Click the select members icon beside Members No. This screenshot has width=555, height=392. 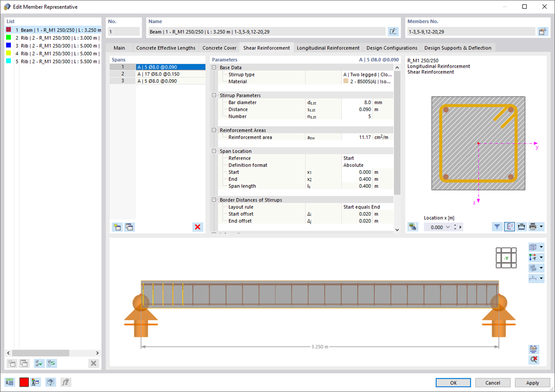click(x=542, y=31)
